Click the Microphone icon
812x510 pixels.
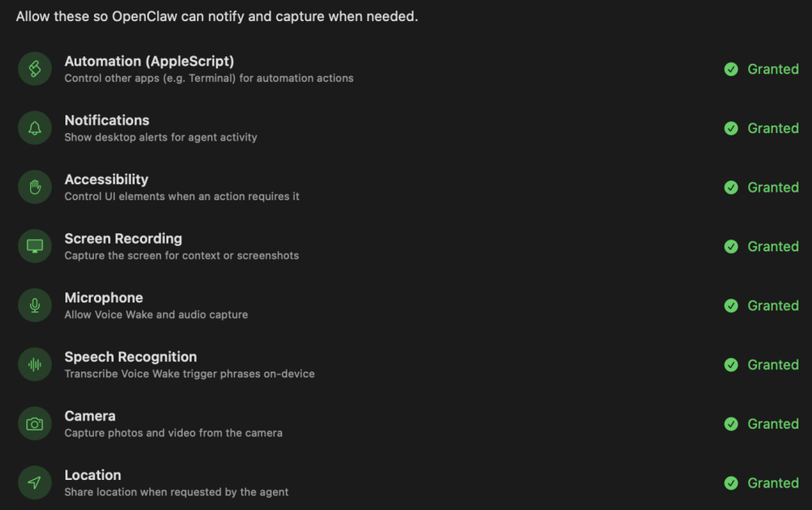35,305
